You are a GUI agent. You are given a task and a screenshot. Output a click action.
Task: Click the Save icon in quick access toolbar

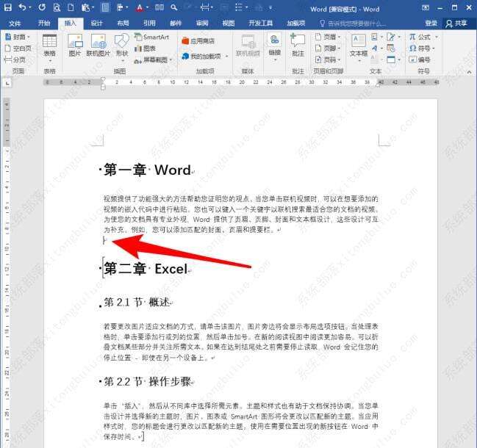pyautogui.click(x=7, y=7)
